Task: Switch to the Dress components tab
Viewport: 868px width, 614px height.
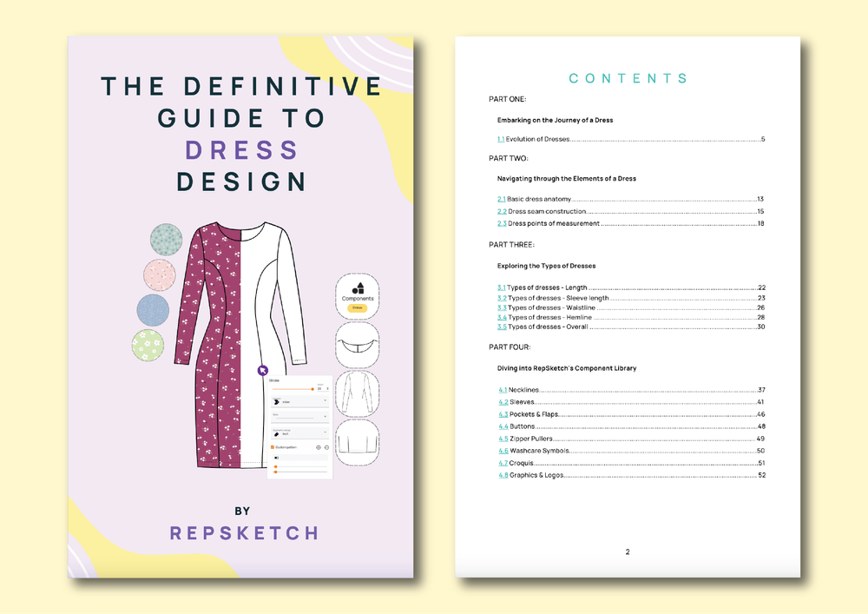Action: pyautogui.click(x=358, y=307)
